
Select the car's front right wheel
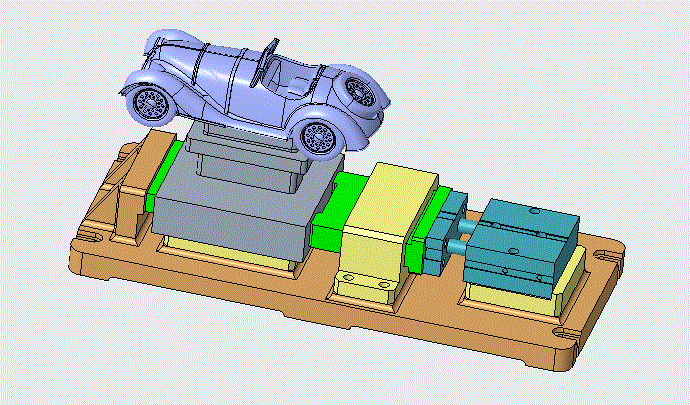tap(319, 136)
